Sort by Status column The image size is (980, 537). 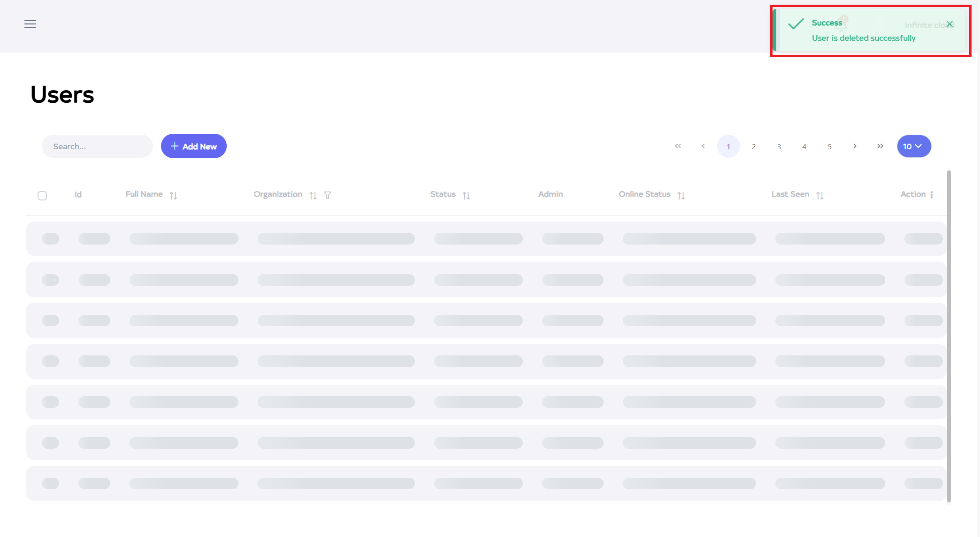[x=466, y=195]
